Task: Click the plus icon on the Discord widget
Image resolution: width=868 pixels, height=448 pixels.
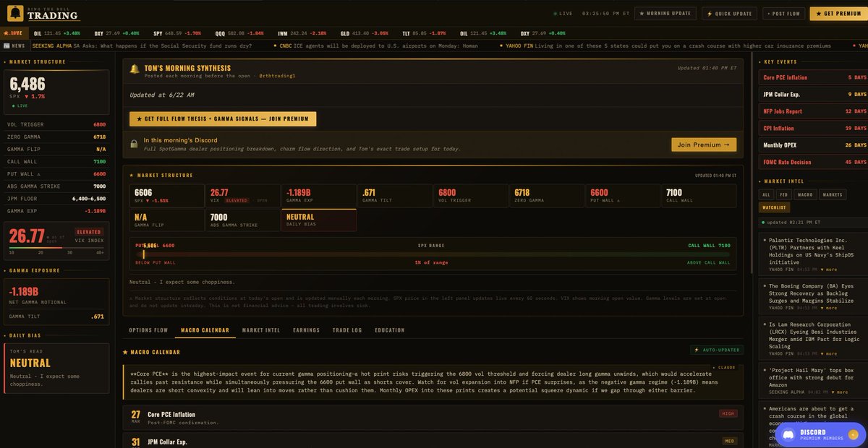Action: [853, 435]
